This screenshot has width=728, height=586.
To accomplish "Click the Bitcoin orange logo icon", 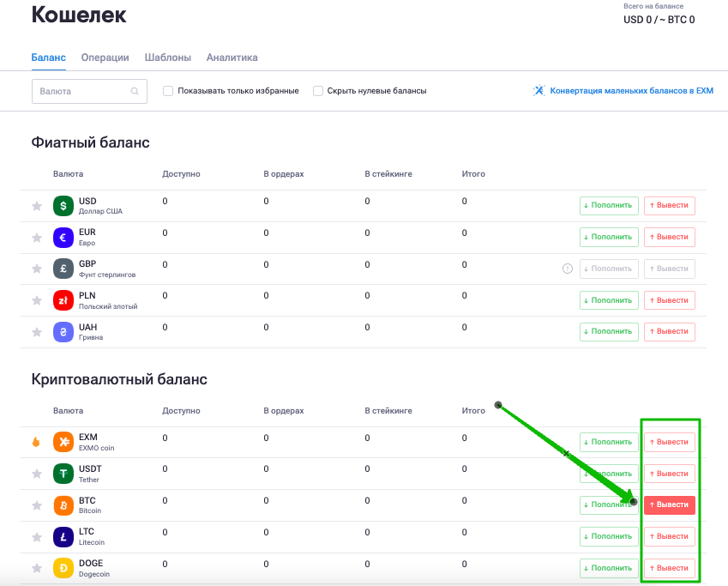I will pos(63,505).
